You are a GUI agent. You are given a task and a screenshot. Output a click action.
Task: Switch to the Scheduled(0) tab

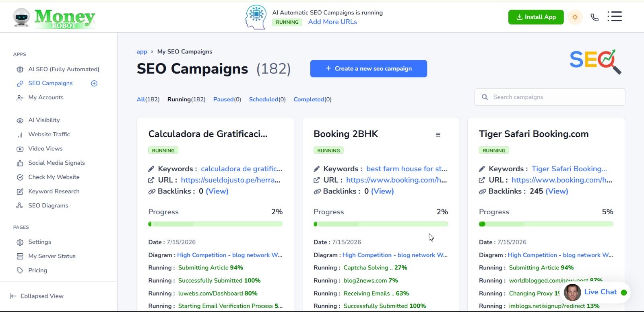(267, 99)
